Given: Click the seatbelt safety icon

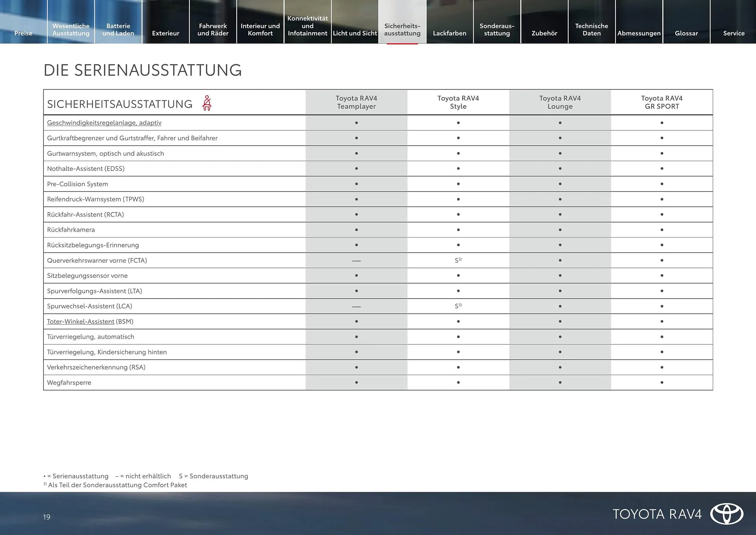Looking at the screenshot, I should tap(207, 103).
